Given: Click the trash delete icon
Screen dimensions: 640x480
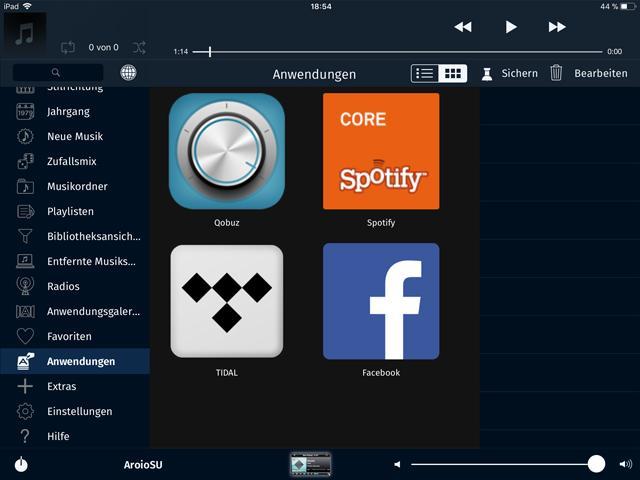Looking at the screenshot, I should [556, 73].
